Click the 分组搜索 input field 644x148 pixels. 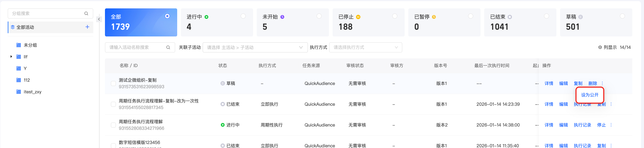[50, 13]
